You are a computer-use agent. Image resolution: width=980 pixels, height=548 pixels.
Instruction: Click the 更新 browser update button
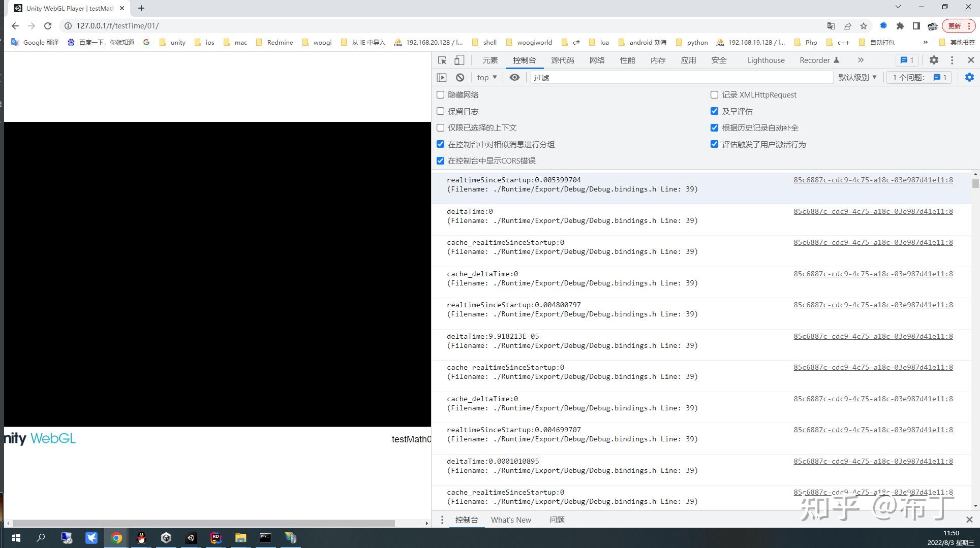pyautogui.click(x=955, y=25)
